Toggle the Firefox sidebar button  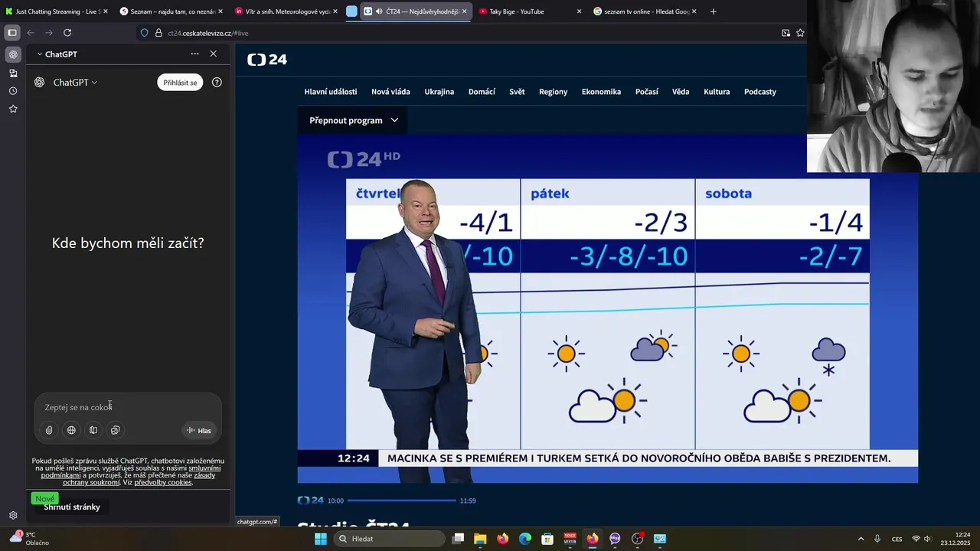tap(11, 33)
